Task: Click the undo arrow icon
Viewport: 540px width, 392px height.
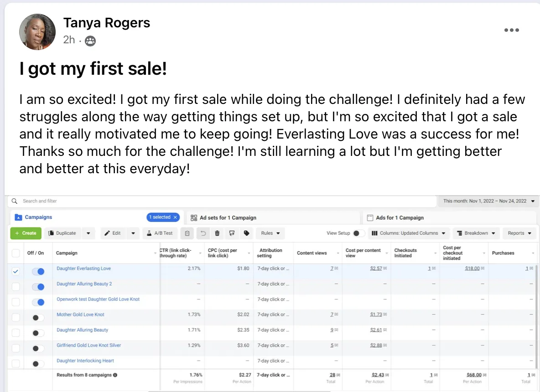Action: 203,233
